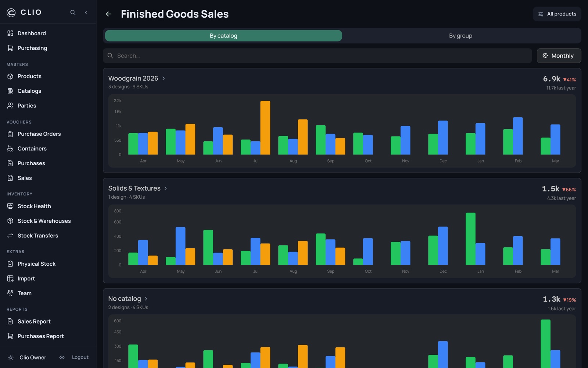Click the Stock Health monitor icon

point(10,206)
